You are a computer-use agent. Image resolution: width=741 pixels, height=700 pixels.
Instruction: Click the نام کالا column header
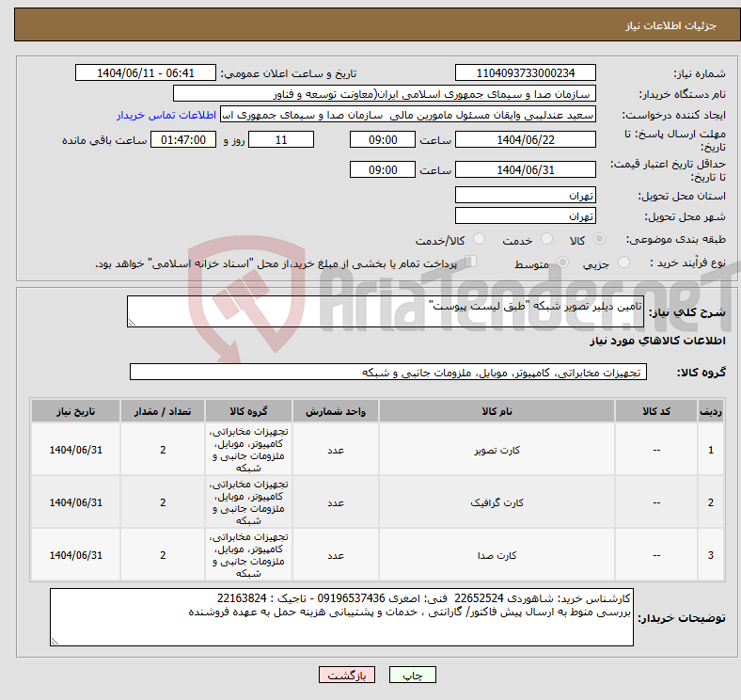(497, 411)
